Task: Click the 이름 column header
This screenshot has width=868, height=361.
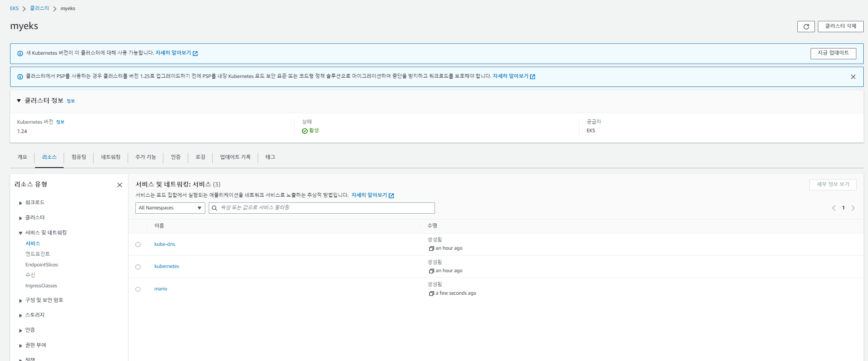Action: click(159, 226)
